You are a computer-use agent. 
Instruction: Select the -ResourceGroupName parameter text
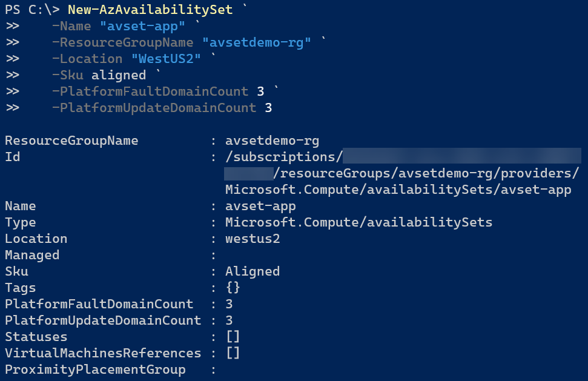tap(122, 42)
